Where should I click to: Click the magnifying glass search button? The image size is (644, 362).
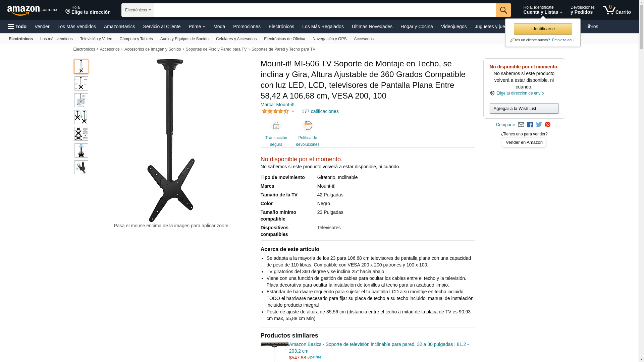(x=503, y=10)
